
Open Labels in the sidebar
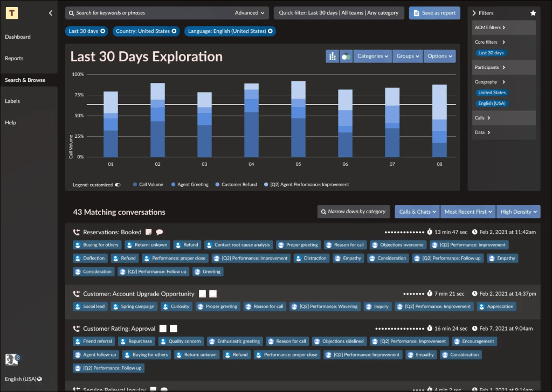point(12,101)
